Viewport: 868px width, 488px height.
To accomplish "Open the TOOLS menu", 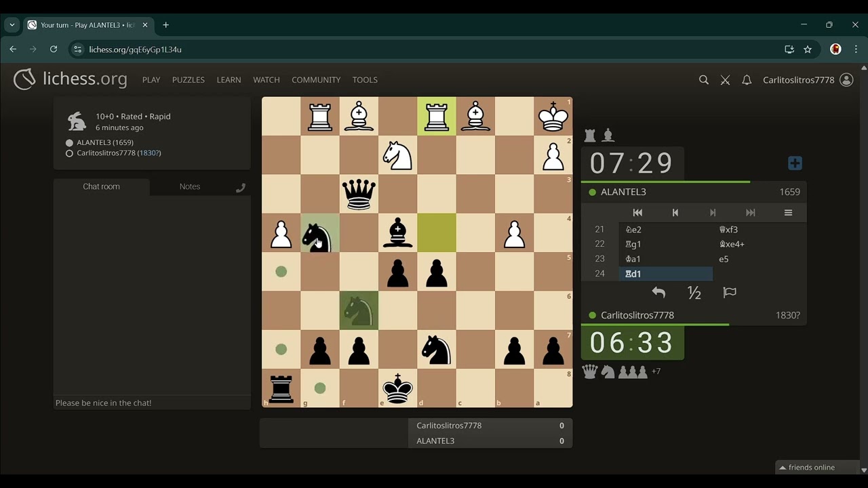I will 365,80.
